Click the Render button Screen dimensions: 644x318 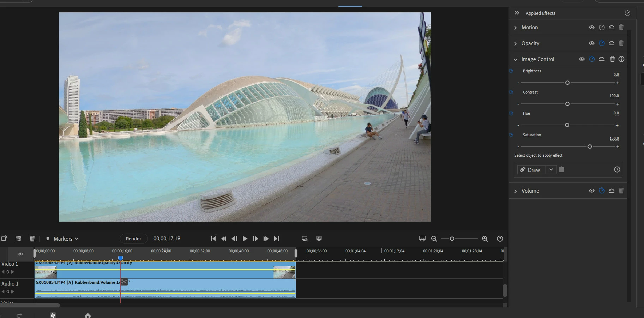(x=133, y=239)
